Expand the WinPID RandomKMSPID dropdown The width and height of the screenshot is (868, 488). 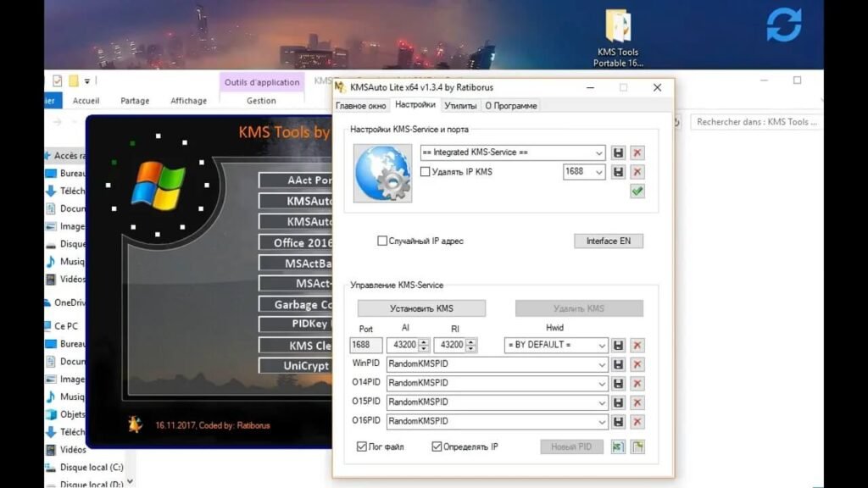[601, 364]
